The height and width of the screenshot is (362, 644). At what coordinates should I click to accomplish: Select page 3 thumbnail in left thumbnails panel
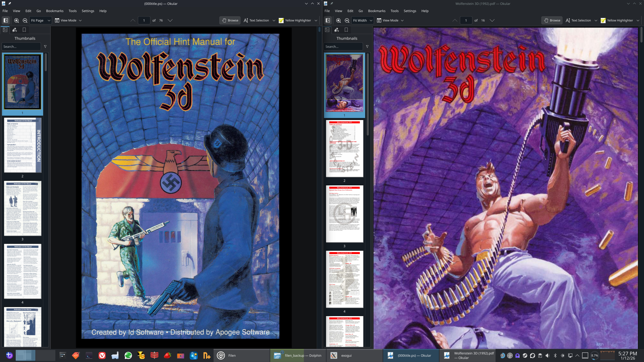click(23, 208)
